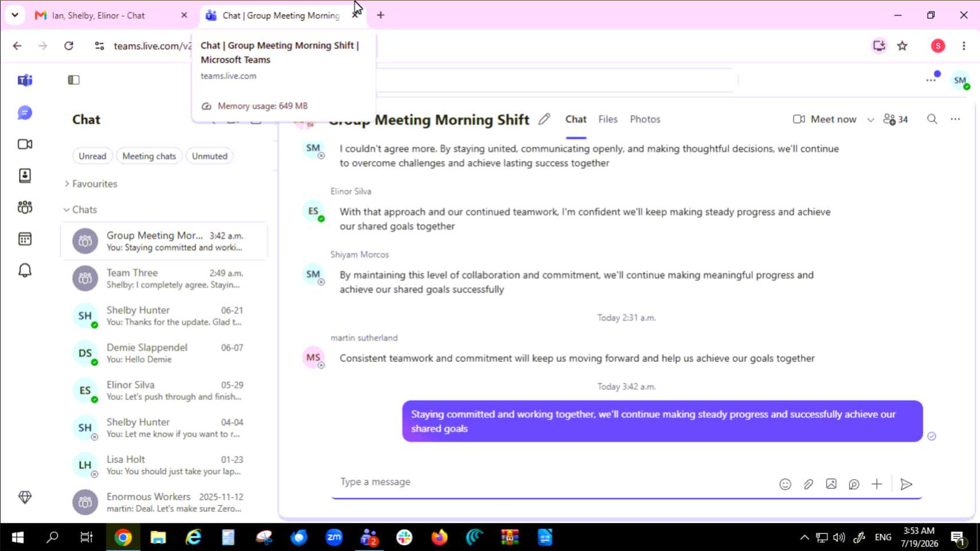Open the participants list showing 34
Image resolution: width=980 pixels, height=551 pixels.
click(x=896, y=119)
